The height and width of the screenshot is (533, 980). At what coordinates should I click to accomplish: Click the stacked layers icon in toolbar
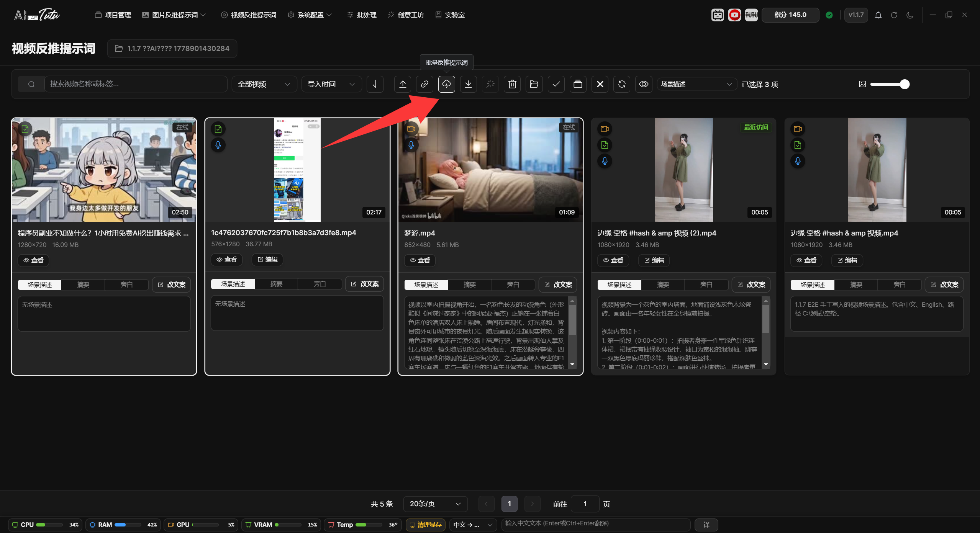pyautogui.click(x=578, y=84)
